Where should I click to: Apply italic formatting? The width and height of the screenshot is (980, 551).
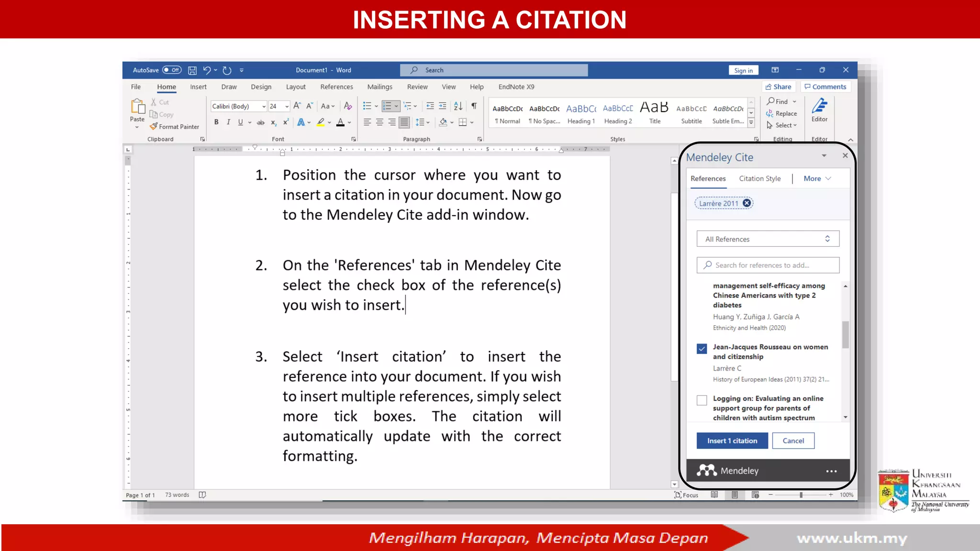coord(228,122)
